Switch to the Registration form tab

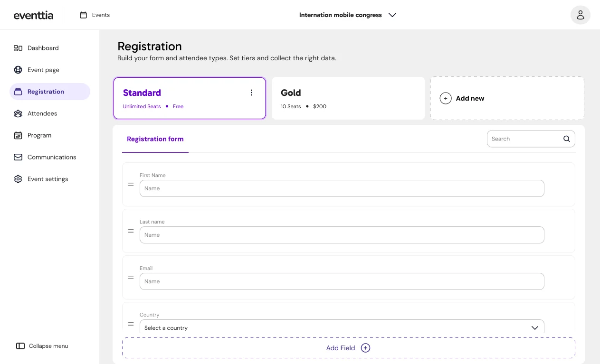click(155, 139)
